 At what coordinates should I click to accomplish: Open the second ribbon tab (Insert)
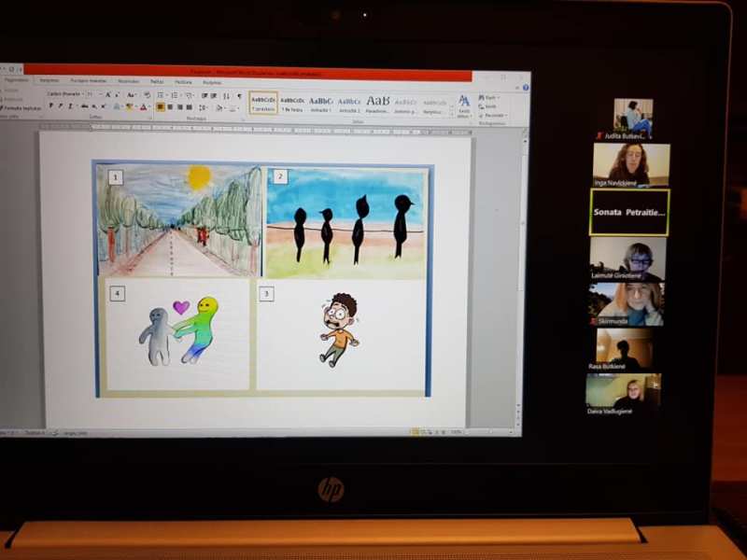[49, 80]
